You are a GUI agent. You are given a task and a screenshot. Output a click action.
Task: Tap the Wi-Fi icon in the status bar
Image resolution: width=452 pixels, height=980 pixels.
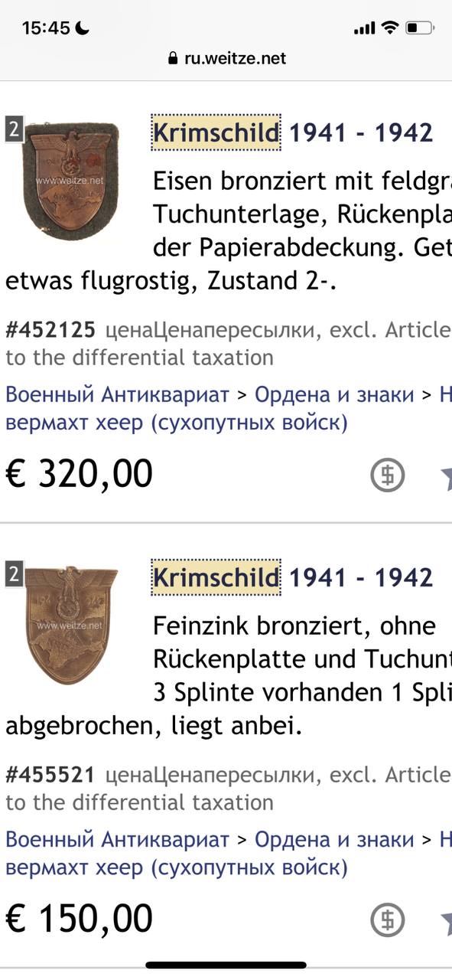click(389, 28)
